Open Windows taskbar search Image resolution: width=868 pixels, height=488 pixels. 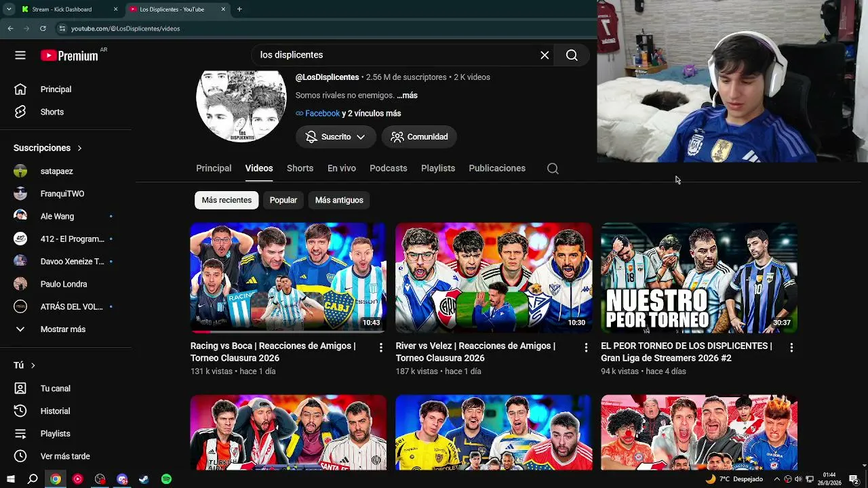pos(33,479)
